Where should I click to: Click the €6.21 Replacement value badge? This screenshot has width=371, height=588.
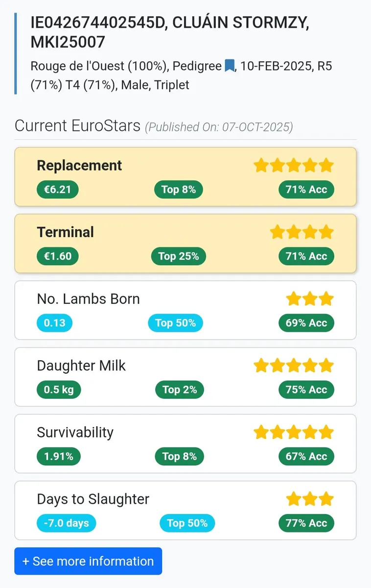click(57, 190)
